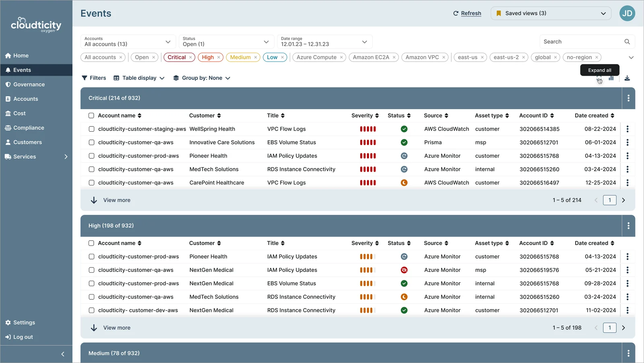Remove the High filter chip

click(x=219, y=57)
